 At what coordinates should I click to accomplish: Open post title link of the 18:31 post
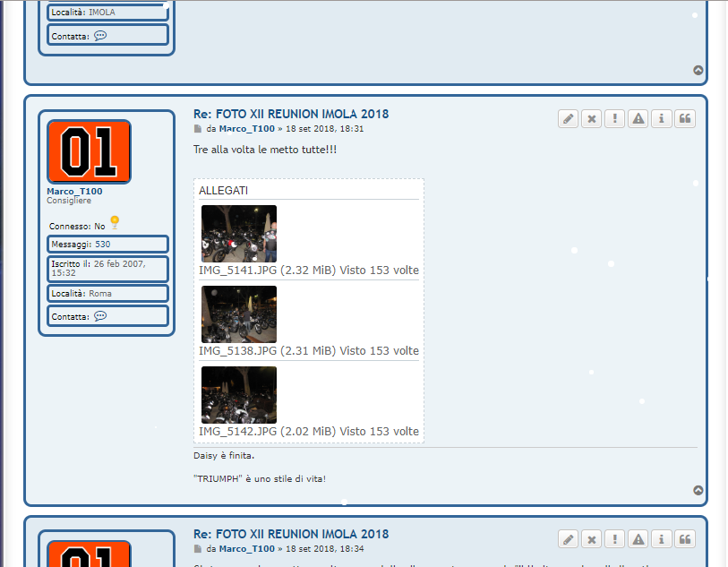pos(291,114)
